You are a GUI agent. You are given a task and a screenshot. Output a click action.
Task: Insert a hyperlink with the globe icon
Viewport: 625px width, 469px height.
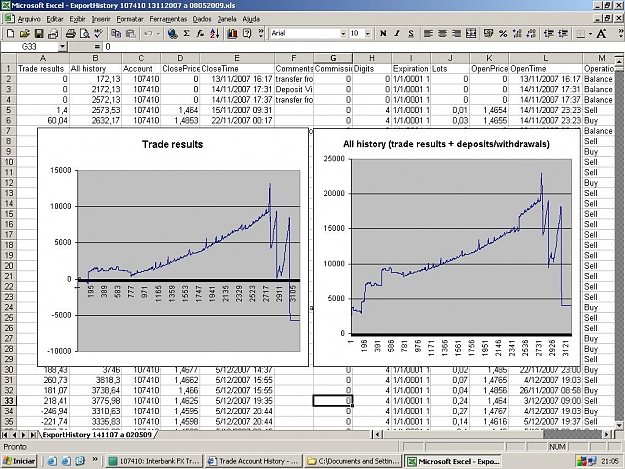click(173, 34)
